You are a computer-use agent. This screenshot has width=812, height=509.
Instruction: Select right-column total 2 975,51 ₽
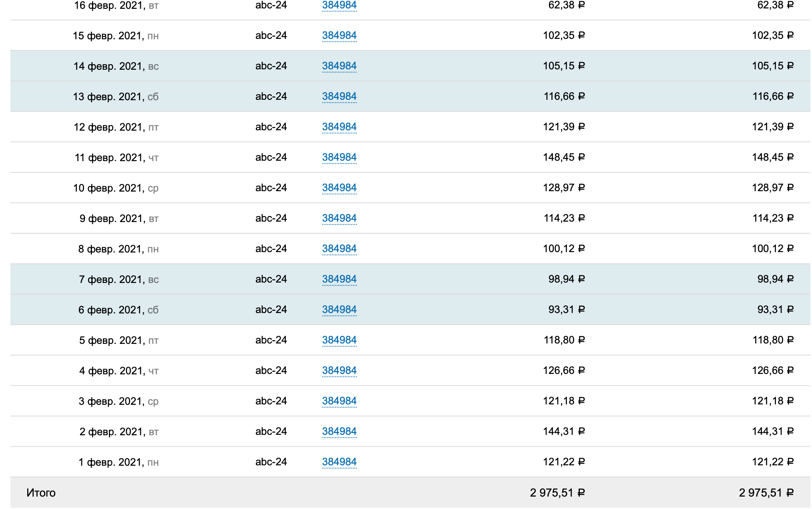(766, 493)
